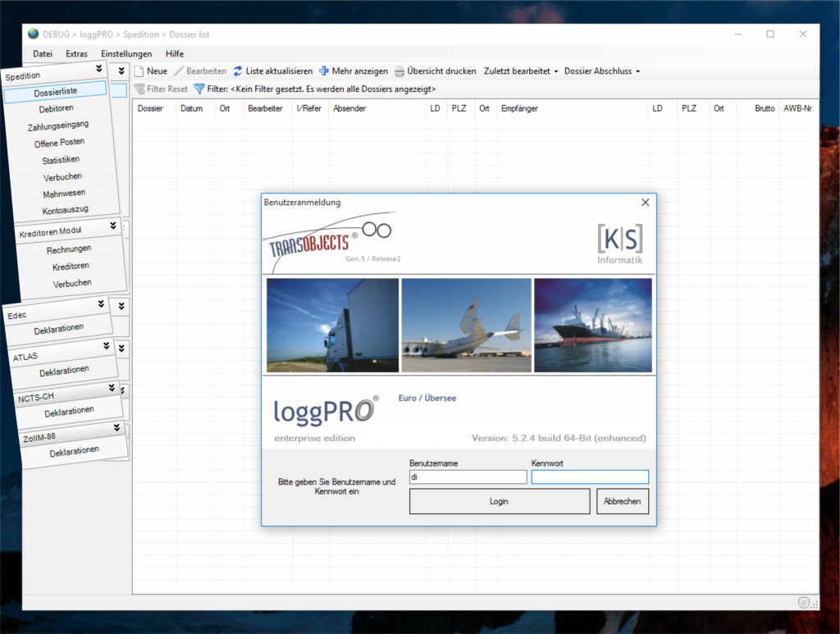840x634 pixels.
Task: Click the Bearbeiten pencil icon
Action: 178,71
